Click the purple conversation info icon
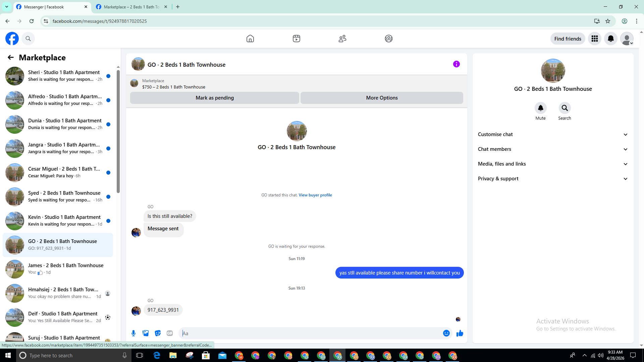 click(456, 64)
